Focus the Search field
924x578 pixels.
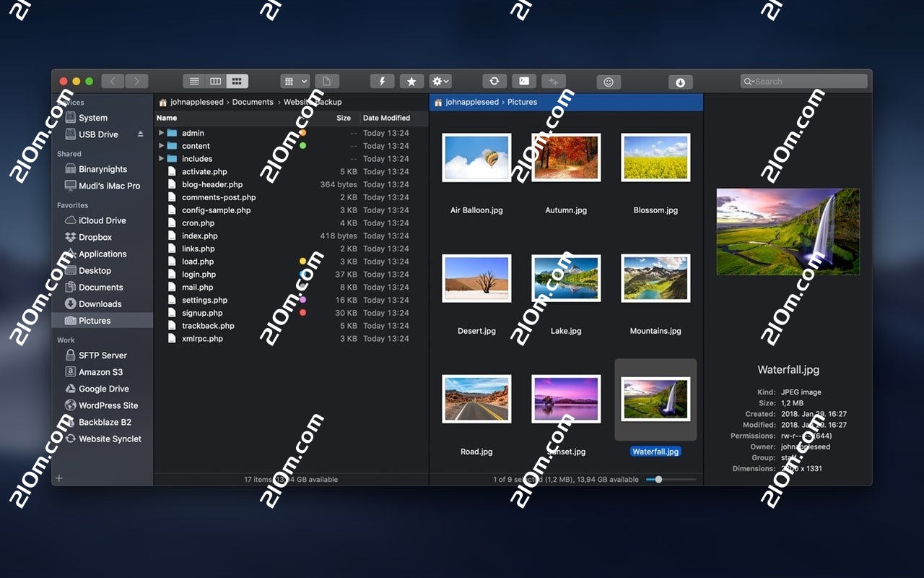click(x=804, y=82)
